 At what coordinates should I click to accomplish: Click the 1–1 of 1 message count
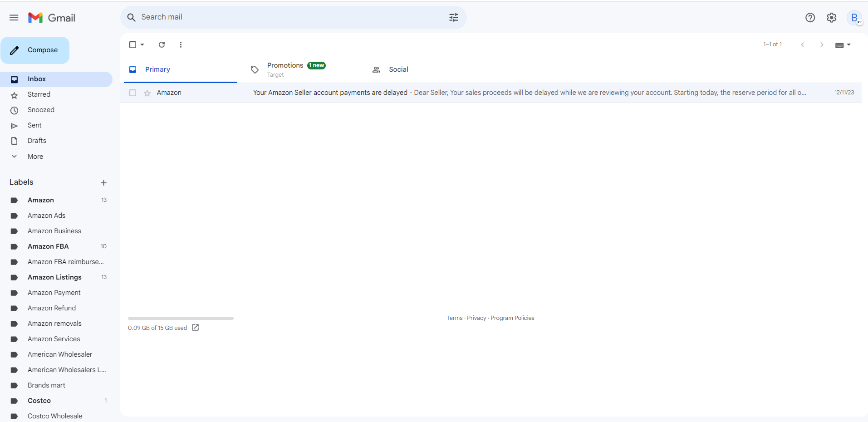pyautogui.click(x=772, y=44)
